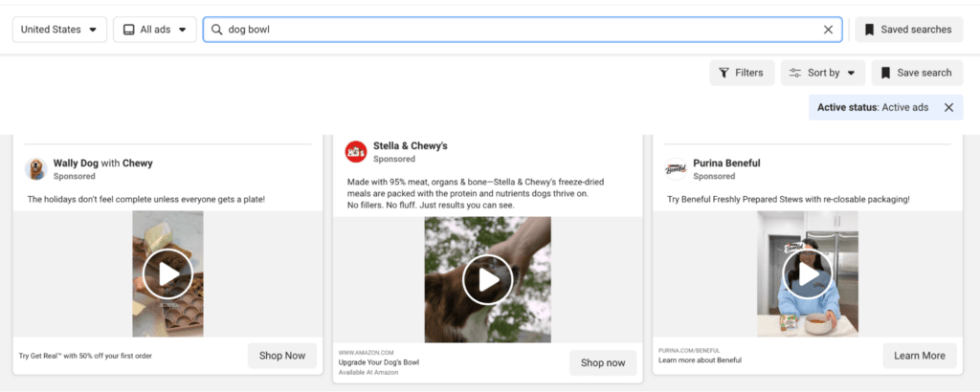This screenshot has height=392, width=980.
Task: Open the All ads category dropdown
Action: point(155,30)
